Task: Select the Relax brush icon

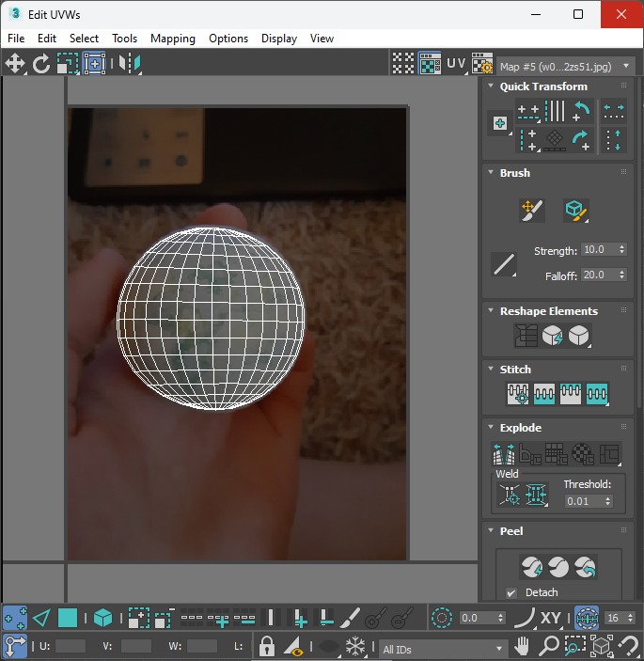Action: [575, 210]
